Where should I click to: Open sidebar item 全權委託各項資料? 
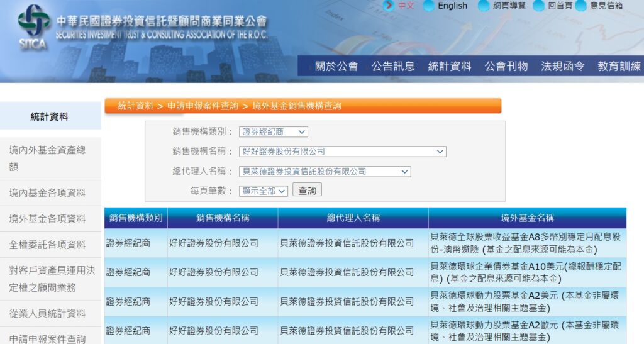click(x=50, y=245)
